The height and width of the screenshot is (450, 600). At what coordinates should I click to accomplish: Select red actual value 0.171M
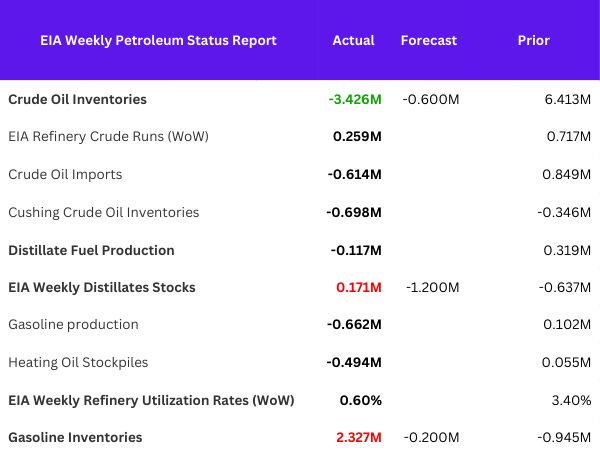pyautogui.click(x=359, y=287)
